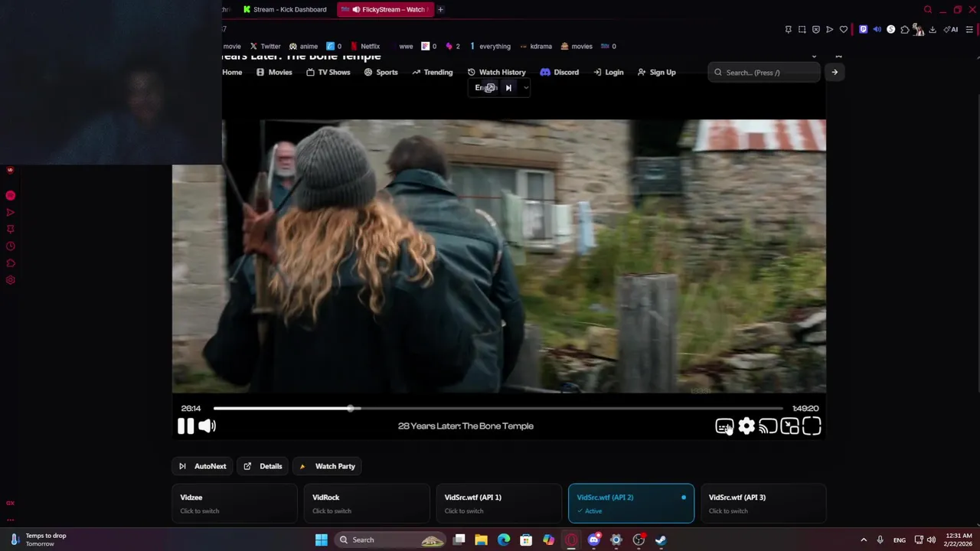The image size is (980, 551).
Task: Switch to the VidRock server
Action: point(367,504)
